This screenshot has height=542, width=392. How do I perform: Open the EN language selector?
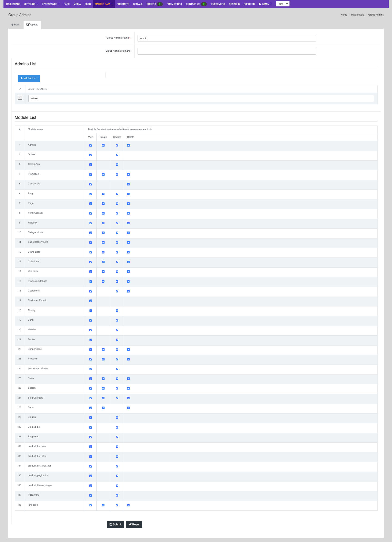(283, 4)
